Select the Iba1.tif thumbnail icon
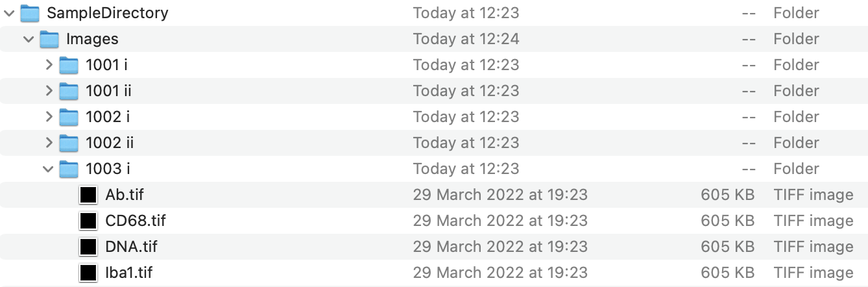The width and height of the screenshot is (868, 287). [88, 273]
